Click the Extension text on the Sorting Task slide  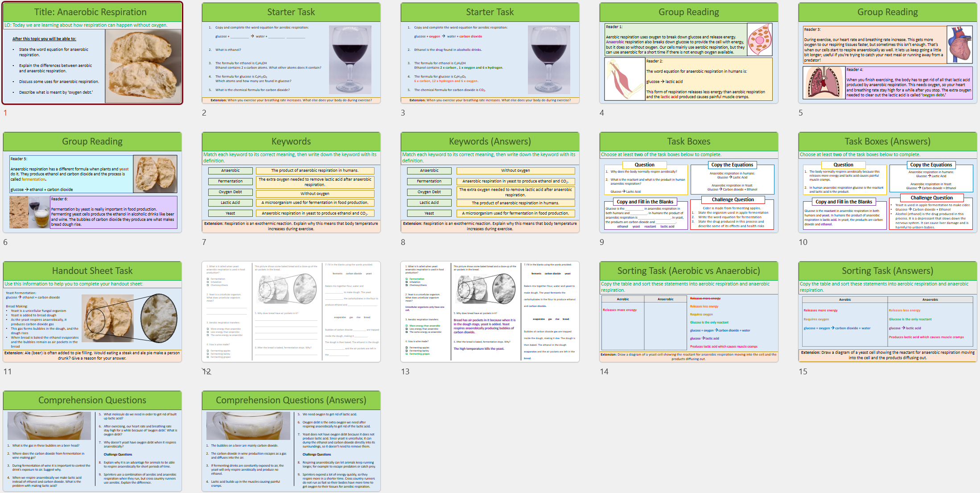tap(689, 356)
